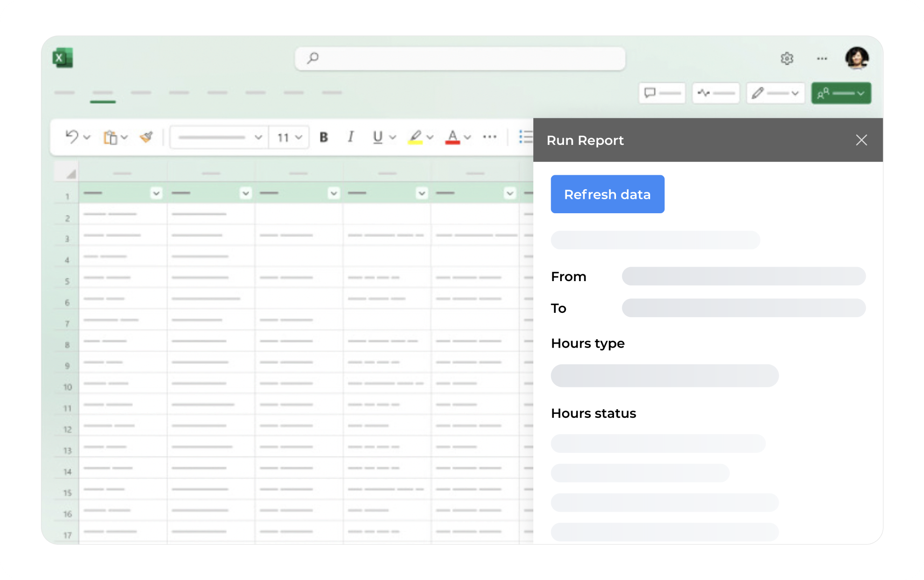Apply italic formatting
Screen dimensions: 924x580
pos(351,137)
